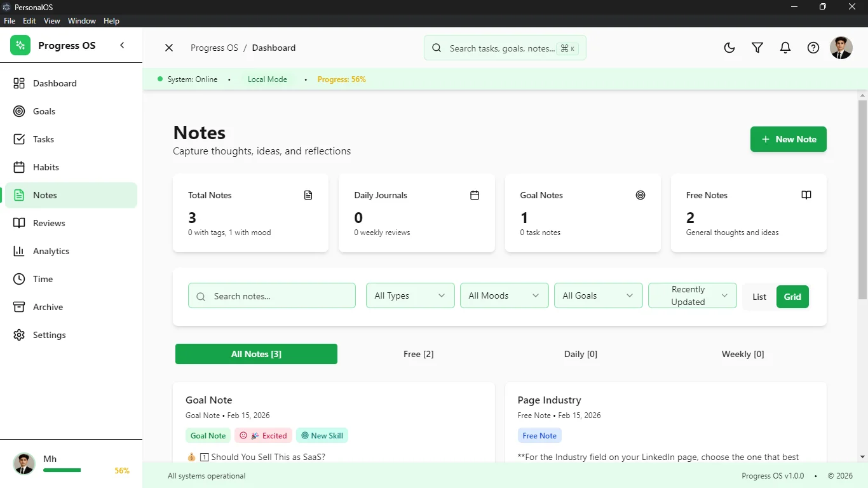Viewport: 868px width, 488px height.
Task: Open the All Goals dropdown
Action: tap(599, 295)
